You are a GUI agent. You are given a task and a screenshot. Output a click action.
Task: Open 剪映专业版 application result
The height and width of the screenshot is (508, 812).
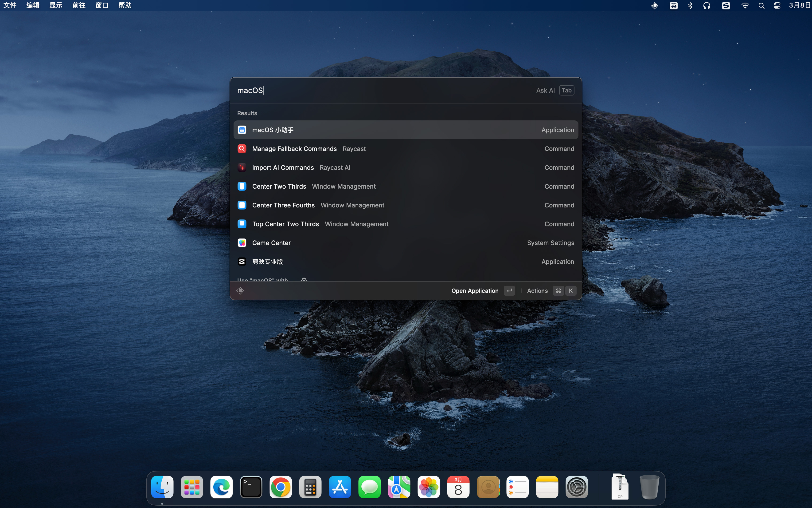click(406, 261)
